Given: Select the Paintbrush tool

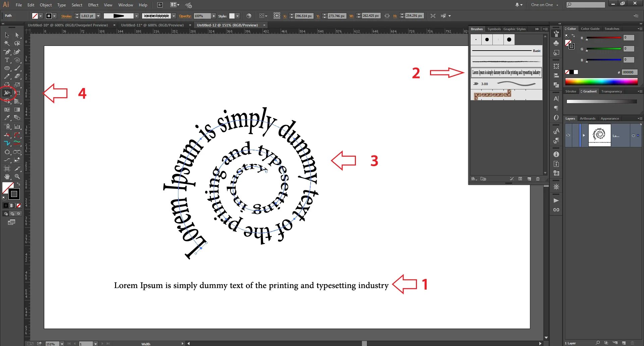Looking at the screenshot, I should [x=17, y=68].
